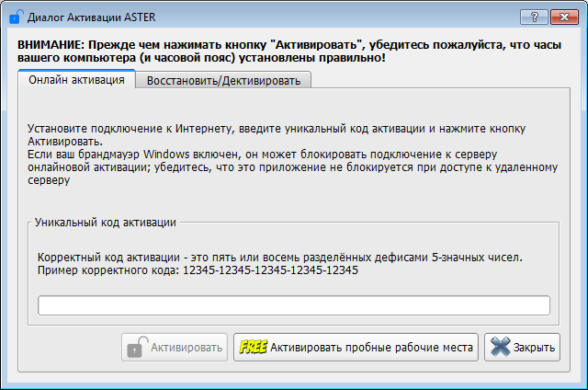The image size is (588, 390).
Task: Focus the activation code input field
Action: pos(294,305)
